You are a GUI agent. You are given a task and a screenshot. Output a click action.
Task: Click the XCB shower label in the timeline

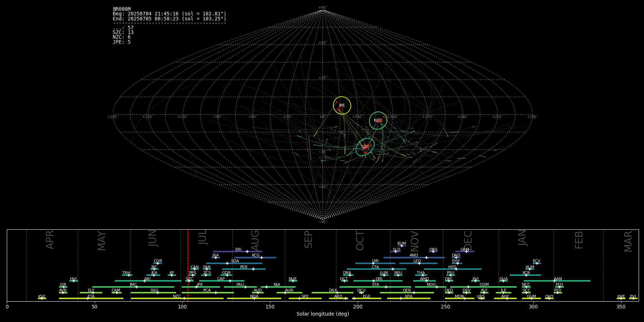pos(526,273)
